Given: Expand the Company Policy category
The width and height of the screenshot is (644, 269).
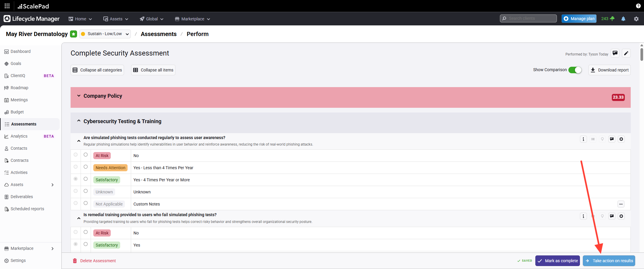Looking at the screenshot, I should coord(79,96).
